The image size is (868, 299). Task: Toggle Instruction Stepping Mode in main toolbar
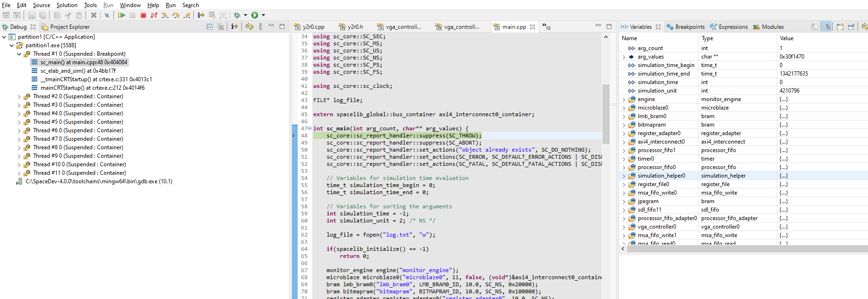[201, 16]
